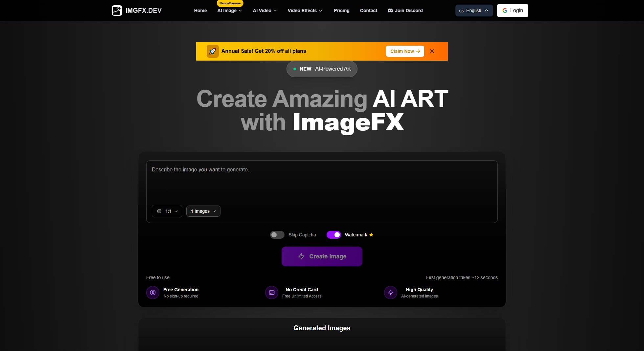Enable the Skip Captcha toggle

tap(277, 235)
